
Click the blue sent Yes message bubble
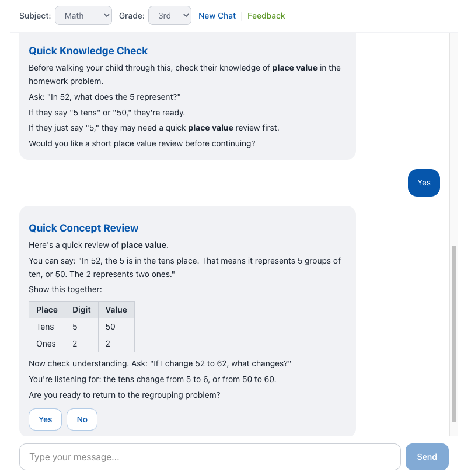pyautogui.click(x=424, y=183)
